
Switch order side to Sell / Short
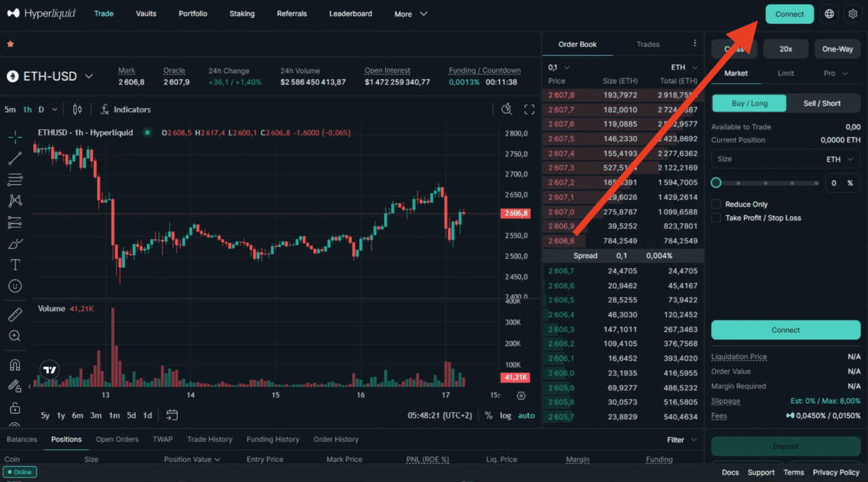[x=822, y=103]
